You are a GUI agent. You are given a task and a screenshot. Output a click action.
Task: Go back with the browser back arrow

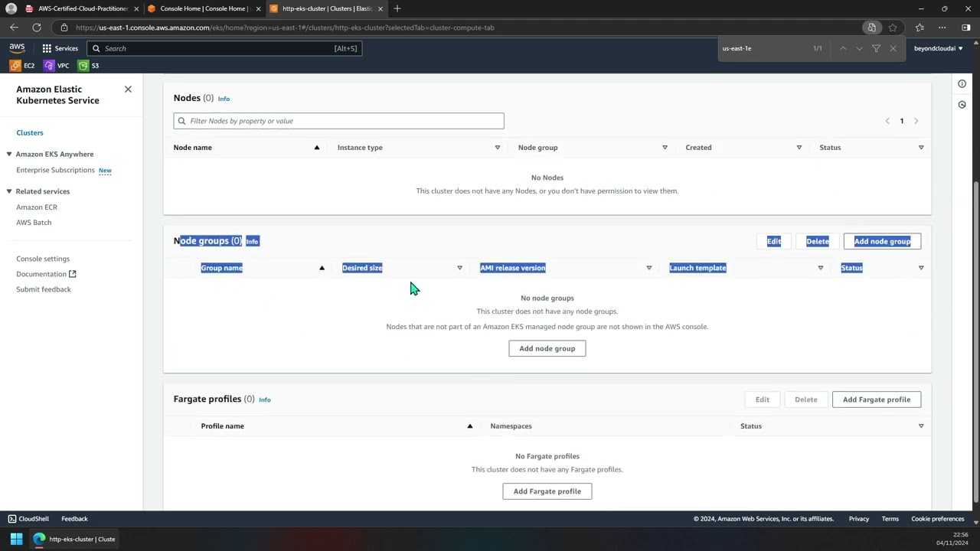click(x=14, y=28)
